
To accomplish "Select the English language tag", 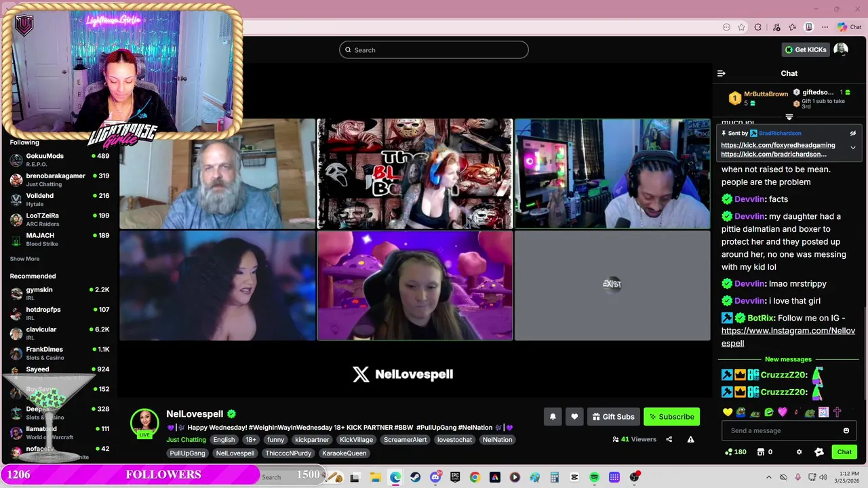I will click(224, 440).
